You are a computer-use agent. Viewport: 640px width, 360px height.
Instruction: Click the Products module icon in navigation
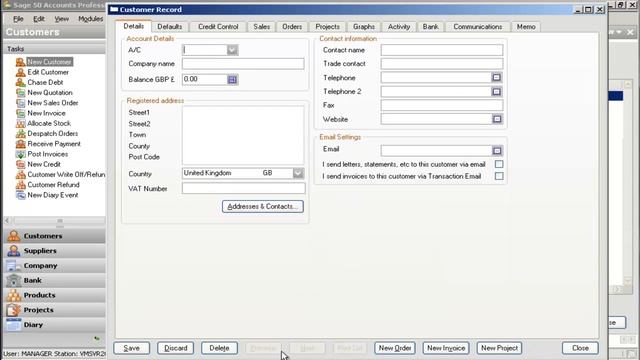tap(13, 295)
